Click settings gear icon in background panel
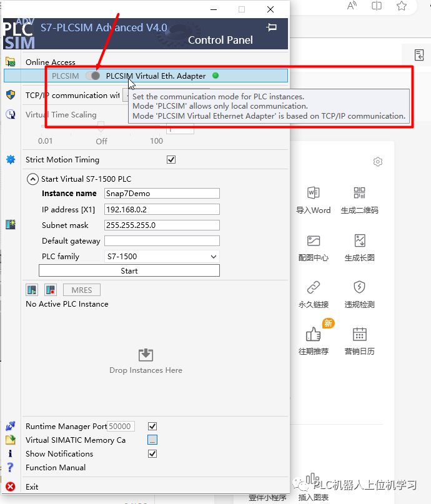 (378, 162)
